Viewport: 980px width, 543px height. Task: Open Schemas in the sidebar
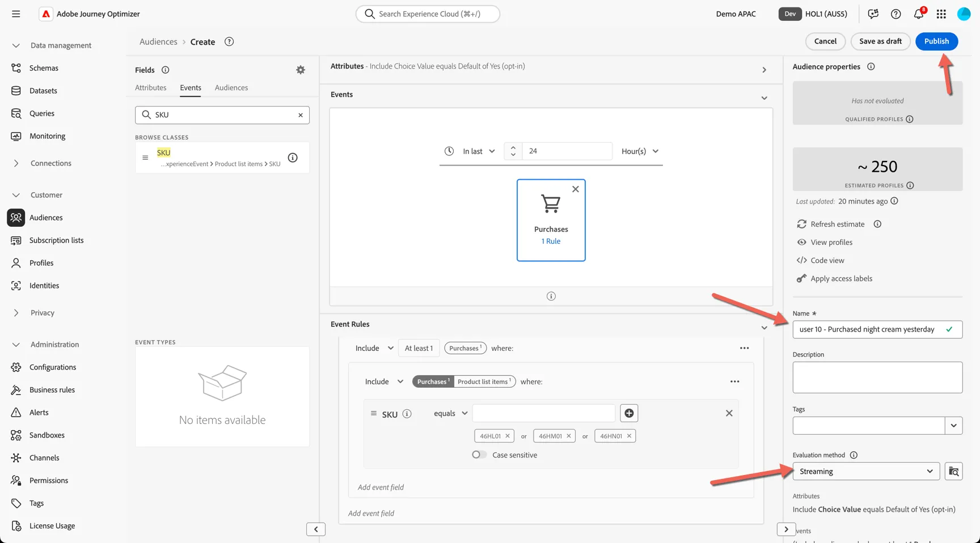point(44,68)
